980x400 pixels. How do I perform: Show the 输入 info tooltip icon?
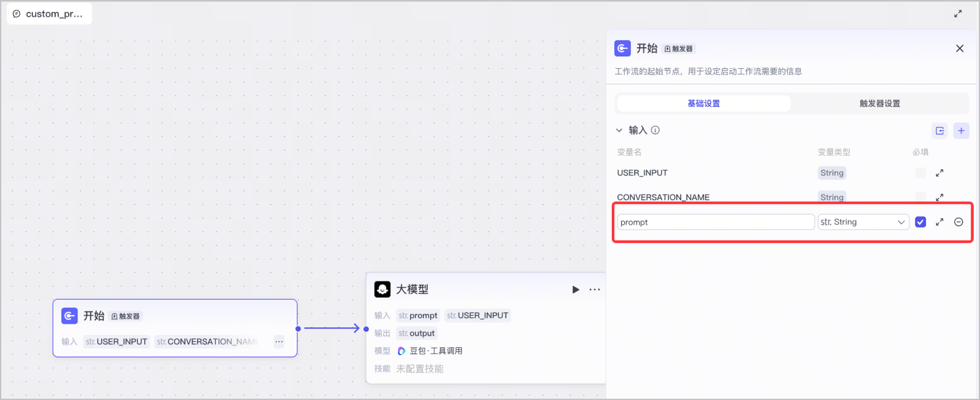(x=655, y=130)
